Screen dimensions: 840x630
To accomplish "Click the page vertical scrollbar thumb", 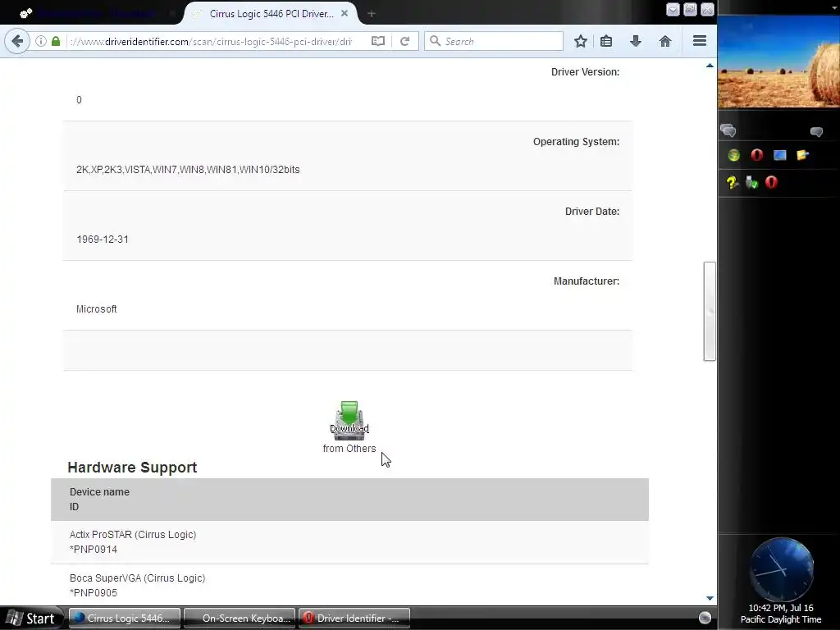I will point(710,311).
